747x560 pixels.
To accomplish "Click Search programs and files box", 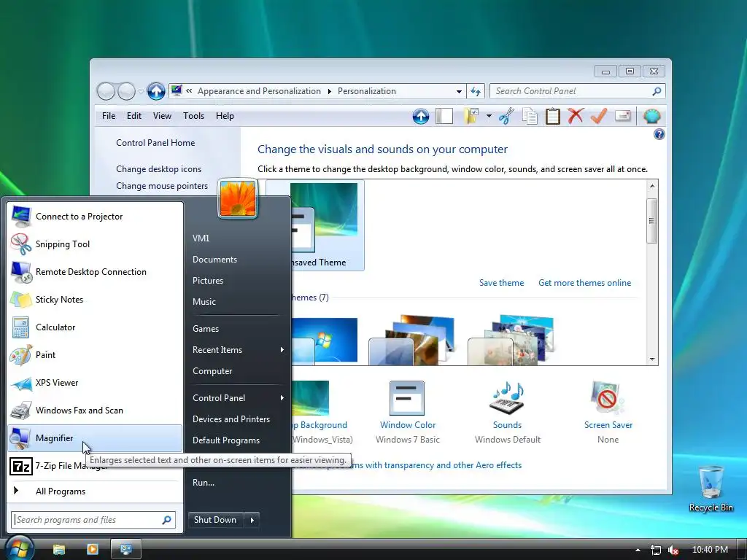I will pos(93,519).
